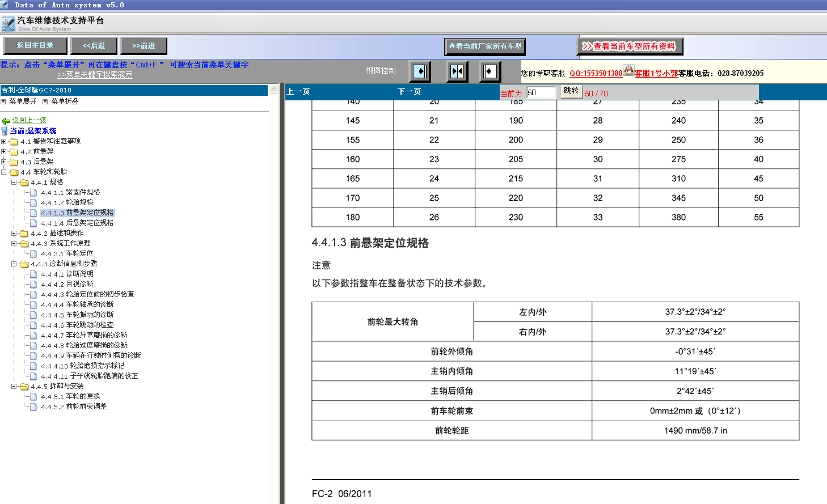
Task: Click the folder icon of 4.1 警告和注意事项
Action: [x=14, y=141]
